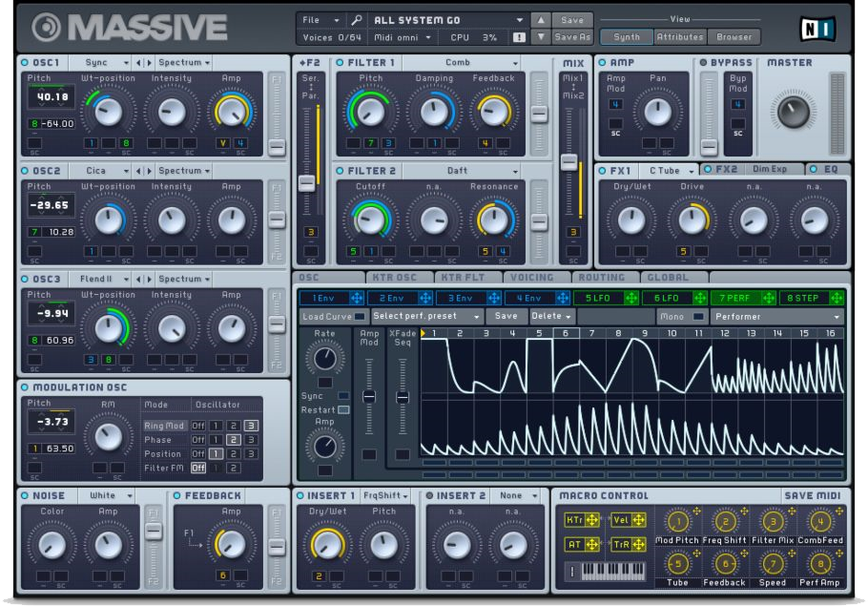Click the exclamation mark panic button
The image size is (868, 606).
[519, 37]
